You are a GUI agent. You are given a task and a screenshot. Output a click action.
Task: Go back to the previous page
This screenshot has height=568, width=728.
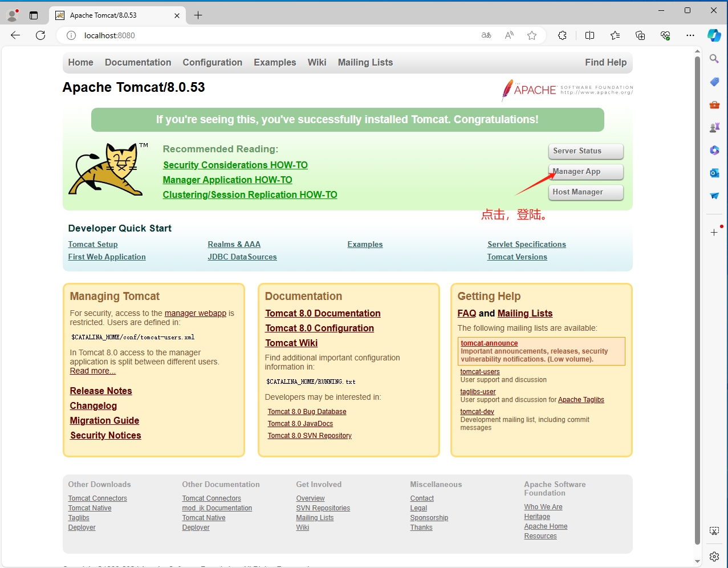(x=15, y=35)
